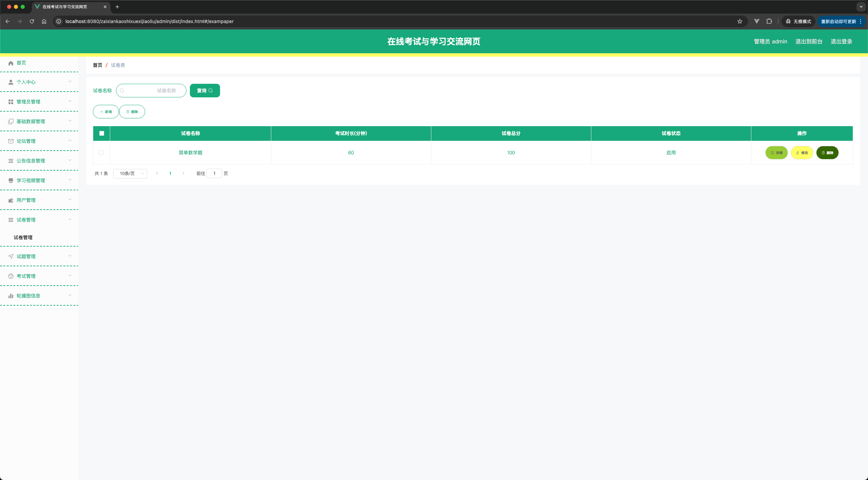868x480 pixels.
Task: Open the 用户管理 sidebar menu
Action: [39, 200]
